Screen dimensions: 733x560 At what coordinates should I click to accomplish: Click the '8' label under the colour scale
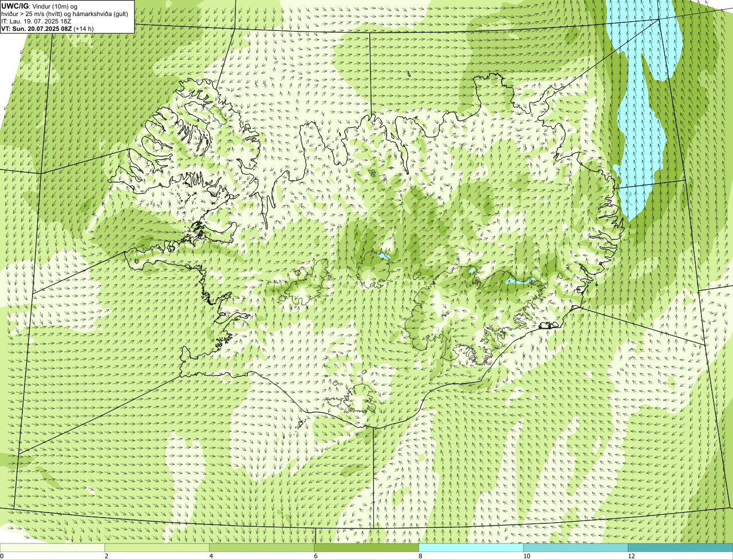[x=420, y=556]
